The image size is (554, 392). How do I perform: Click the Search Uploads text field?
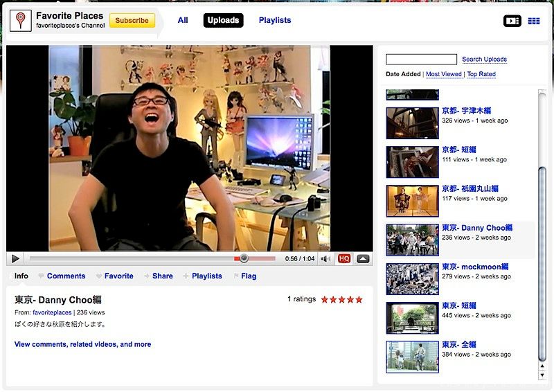click(x=421, y=60)
